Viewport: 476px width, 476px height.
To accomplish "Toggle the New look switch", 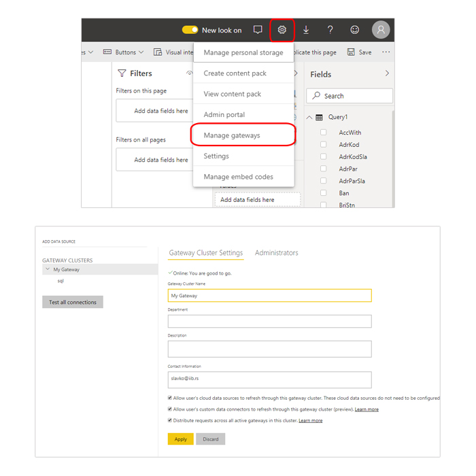I will click(x=190, y=30).
